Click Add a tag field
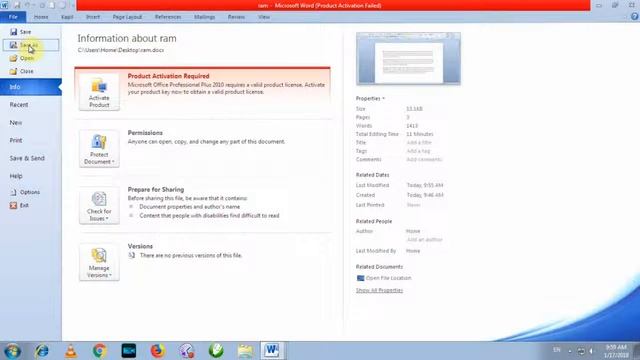640x360 pixels. (x=418, y=151)
